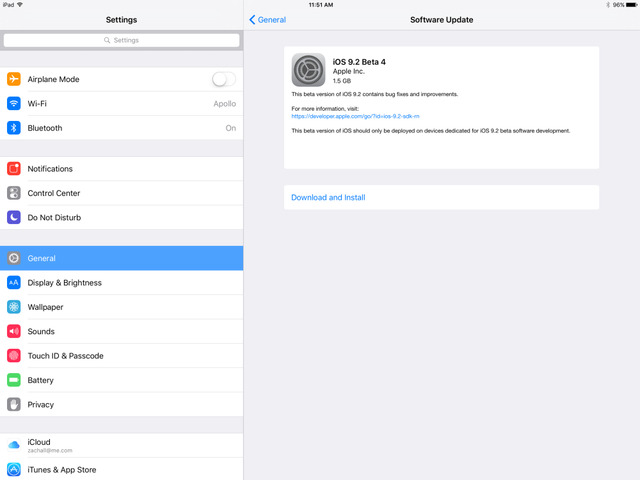Image resolution: width=640 pixels, height=480 pixels.
Task: Open iTunes & App Store settings
Action: point(122,469)
